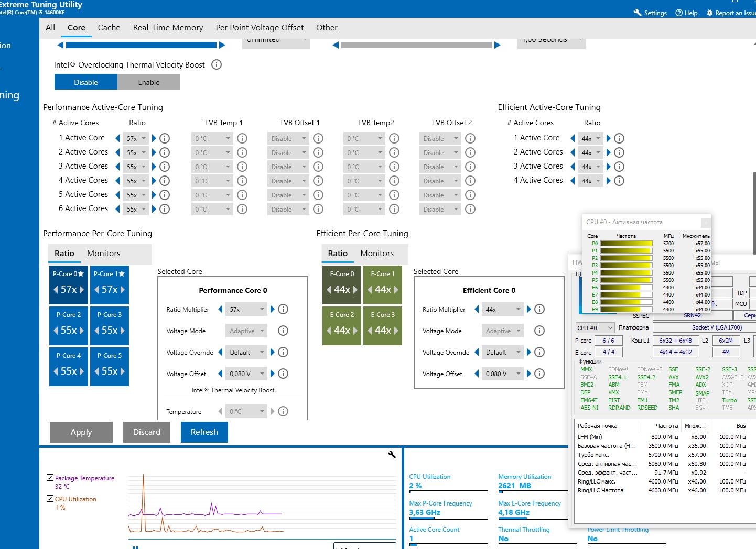Show info for Overclocking Thermal Velocity Boost
This screenshot has width=756, height=549.
(217, 64)
